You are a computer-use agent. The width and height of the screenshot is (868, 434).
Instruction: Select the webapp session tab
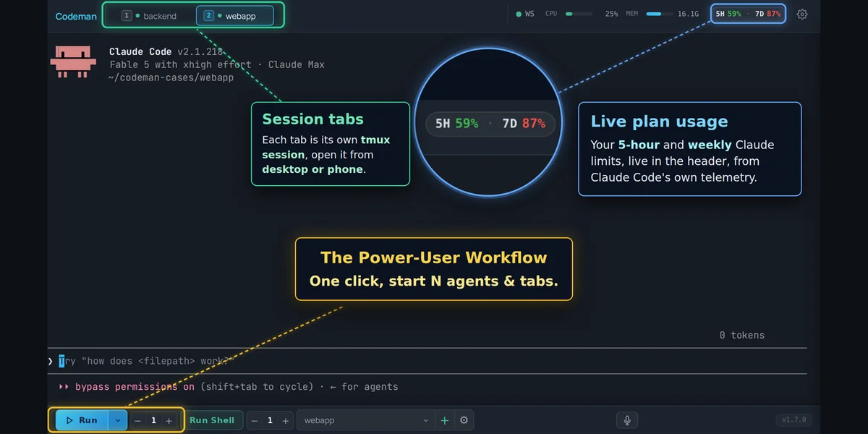(235, 16)
